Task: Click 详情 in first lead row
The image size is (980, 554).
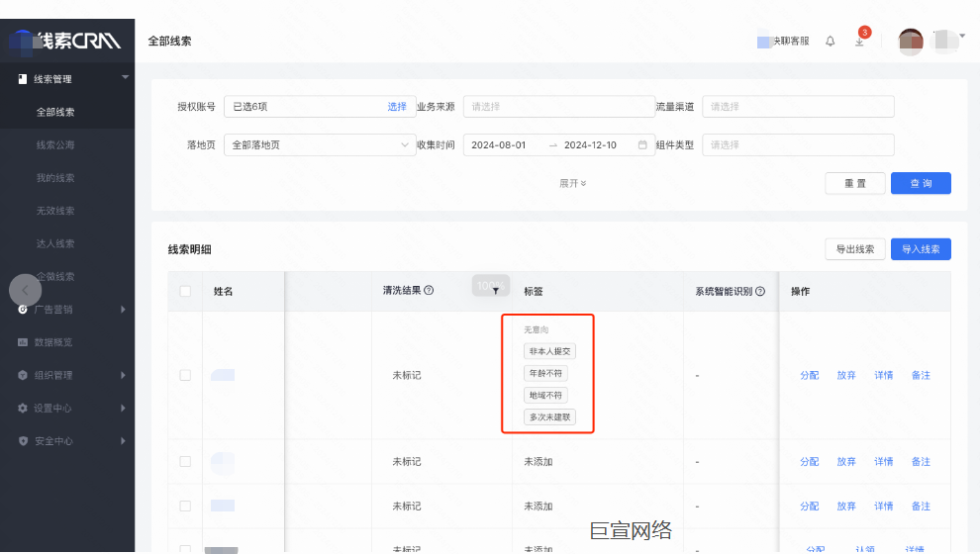Action: [884, 375]
